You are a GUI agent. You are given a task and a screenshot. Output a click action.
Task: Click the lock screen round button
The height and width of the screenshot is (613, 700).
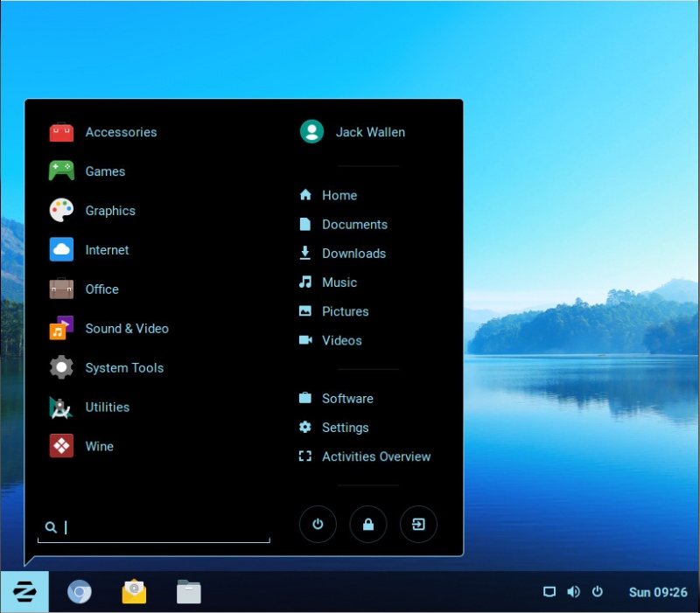368,525
